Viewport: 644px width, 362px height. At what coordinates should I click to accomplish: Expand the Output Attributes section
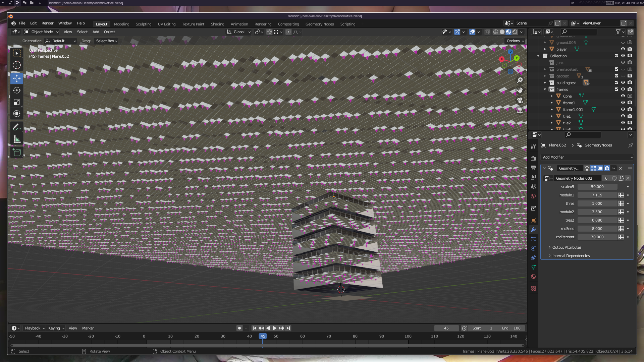click(x=567, y=247)
